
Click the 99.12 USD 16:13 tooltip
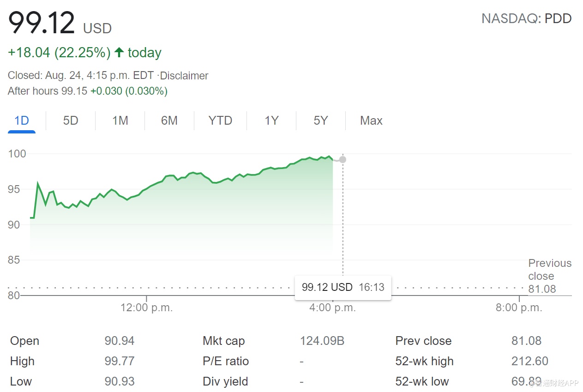[343, 287]
